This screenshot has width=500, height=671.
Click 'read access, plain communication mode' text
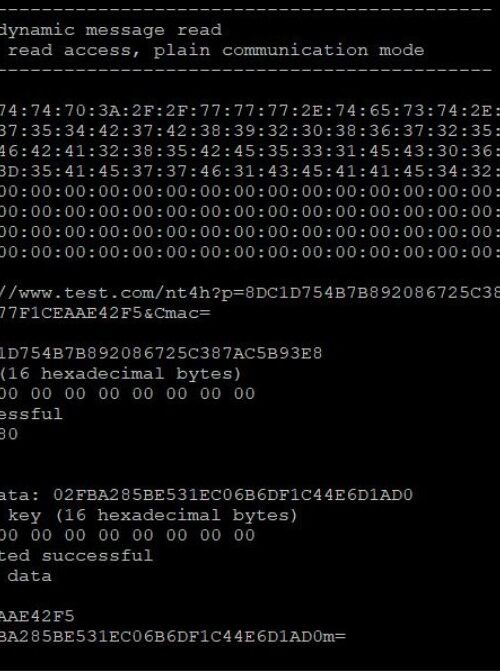tap(216, 50)
